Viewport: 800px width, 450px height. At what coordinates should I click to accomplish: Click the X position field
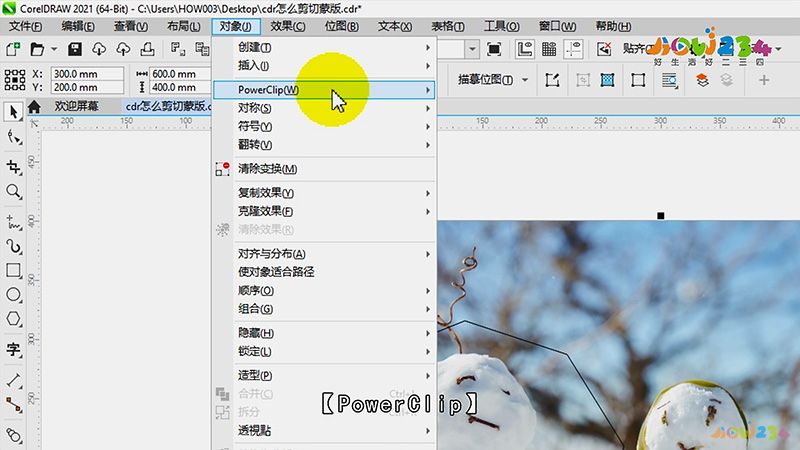pyautogui.click(x=87, y=74)
